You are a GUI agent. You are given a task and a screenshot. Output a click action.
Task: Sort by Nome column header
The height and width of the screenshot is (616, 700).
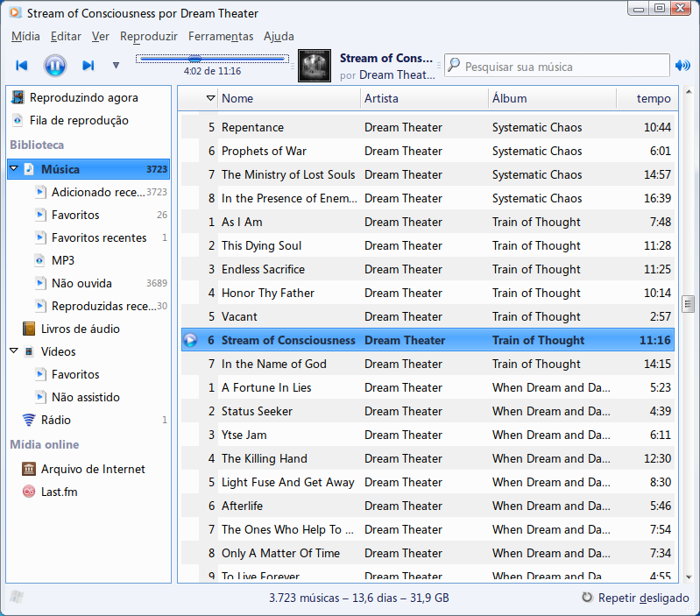[x=288, y=98]
